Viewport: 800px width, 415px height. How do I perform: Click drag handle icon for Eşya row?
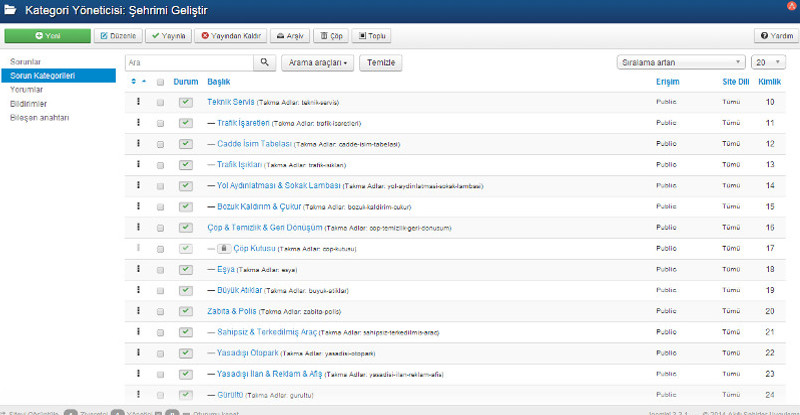138,268
